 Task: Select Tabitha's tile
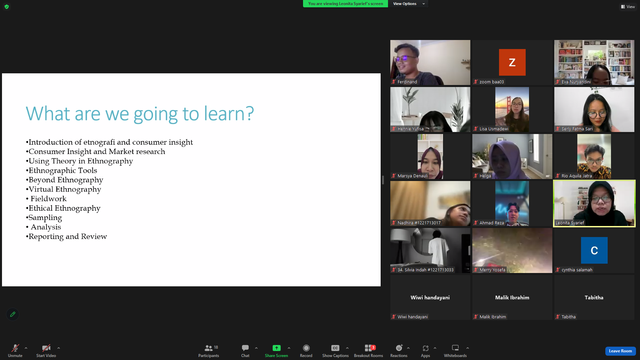click(594, 298)
